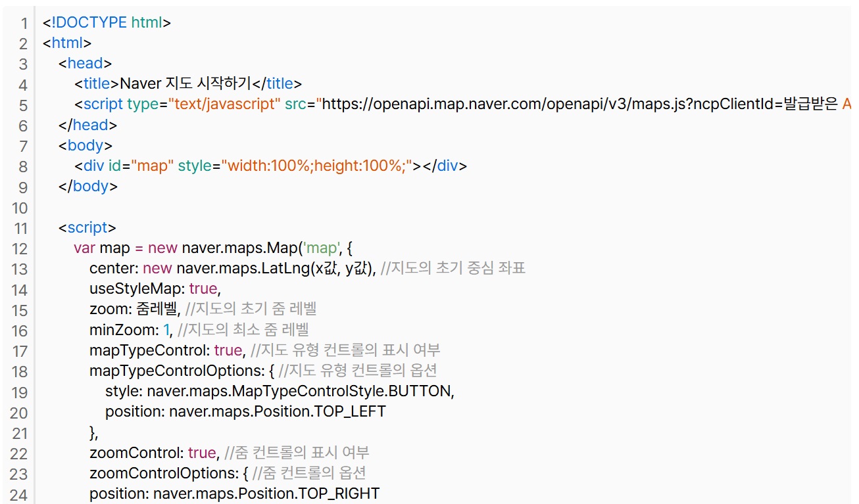The height and width of the screenshot is (504, 859).
Task: Click "position: naver.maps.Position.TOP_LEFT" line
Action: click(x=245, y=412)
